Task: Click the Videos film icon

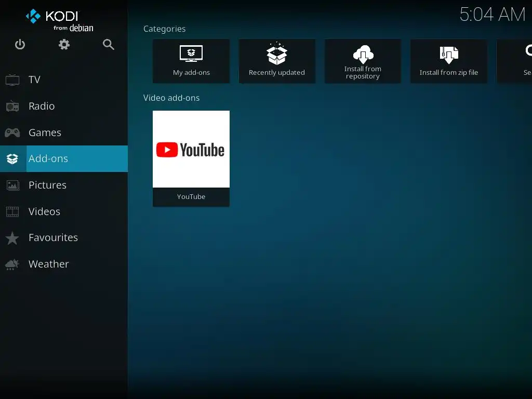Action: (x=12, y=212)
